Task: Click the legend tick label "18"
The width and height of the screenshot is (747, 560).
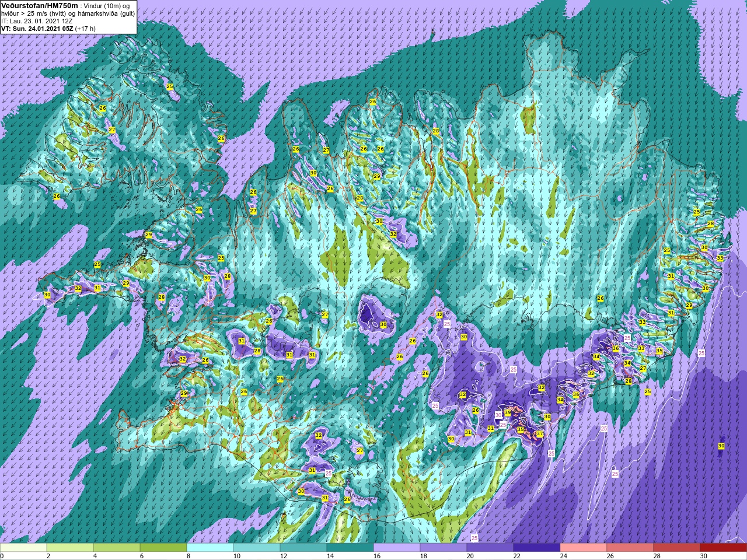Action: pyautogui.click(x=424, y=556)
